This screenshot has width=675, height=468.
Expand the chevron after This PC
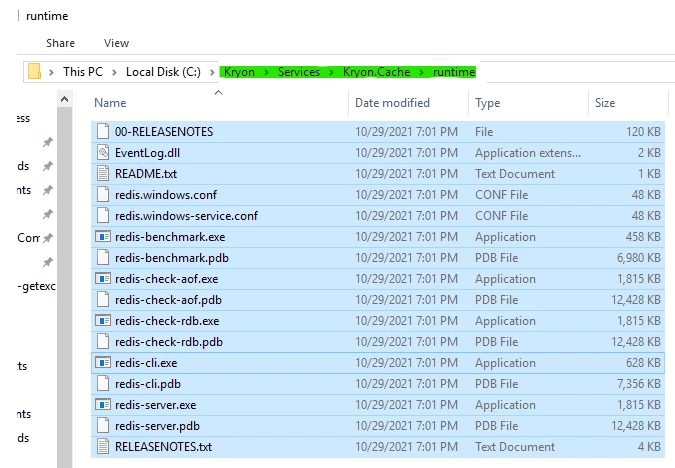tap(115, 72)
